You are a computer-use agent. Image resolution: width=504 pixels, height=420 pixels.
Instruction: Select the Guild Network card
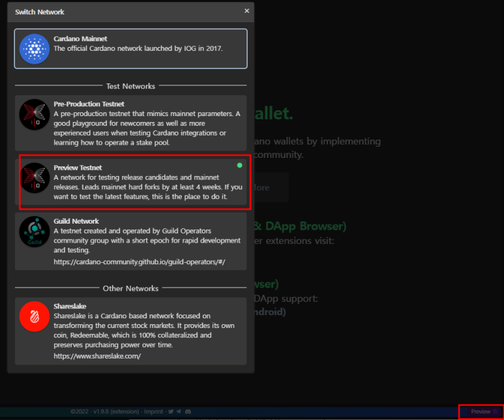pyautogui.click(x=131, y=241)
